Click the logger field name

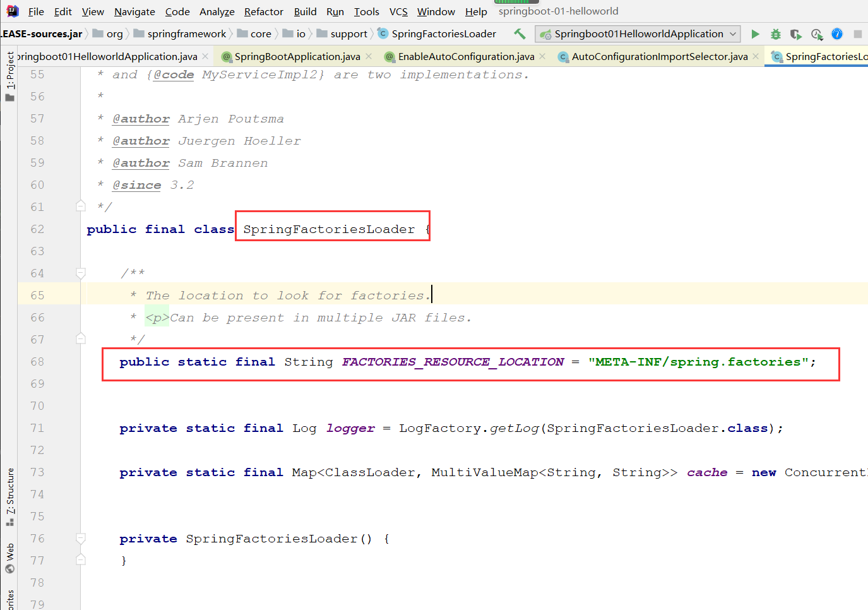coord(350,429)
